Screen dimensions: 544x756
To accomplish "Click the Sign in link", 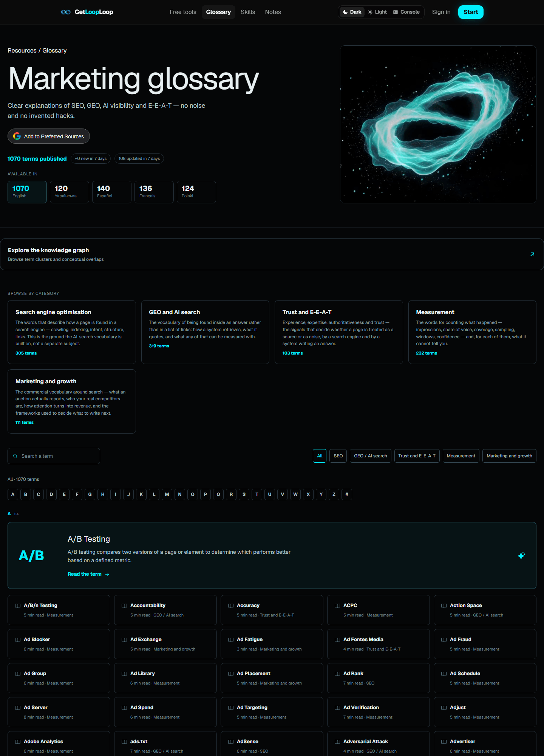I will click(441, 12).
